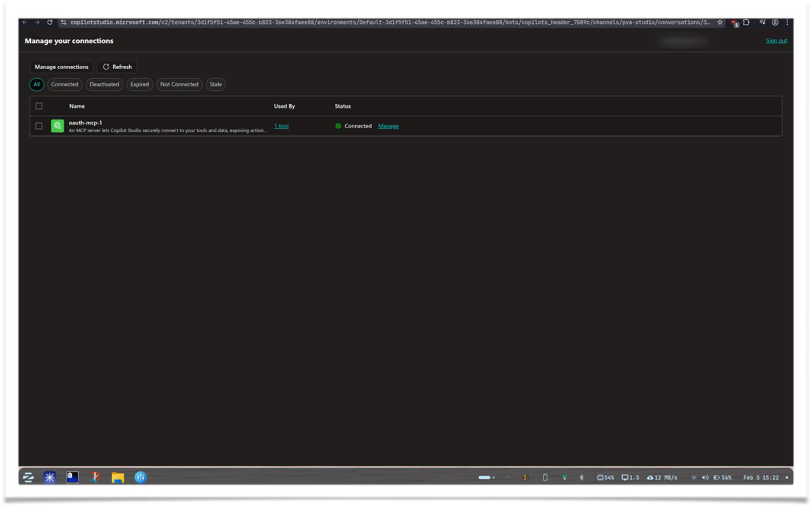Click the reload page icon in the browser

(49, 22)
